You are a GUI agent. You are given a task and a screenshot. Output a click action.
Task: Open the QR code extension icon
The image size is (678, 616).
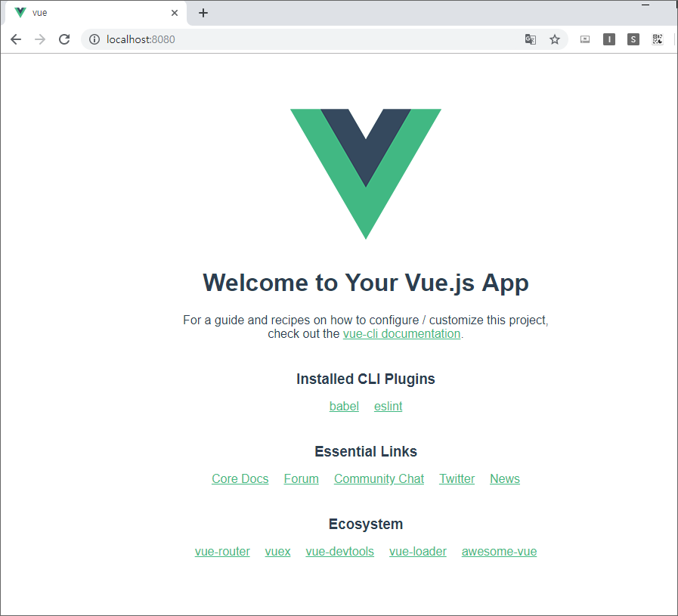tap(658, 39)
